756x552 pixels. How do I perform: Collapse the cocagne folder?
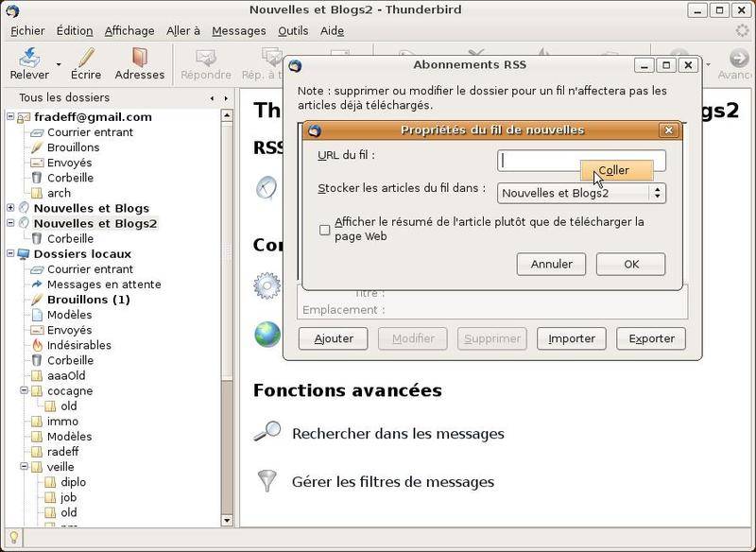[x=25, y=390]
